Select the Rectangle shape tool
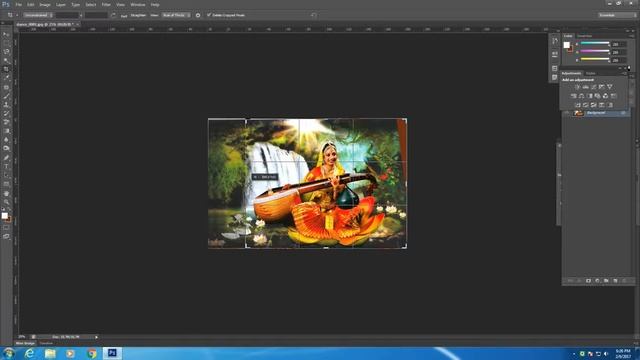This screenshot has width=640, height=360. tap(6, 184)
